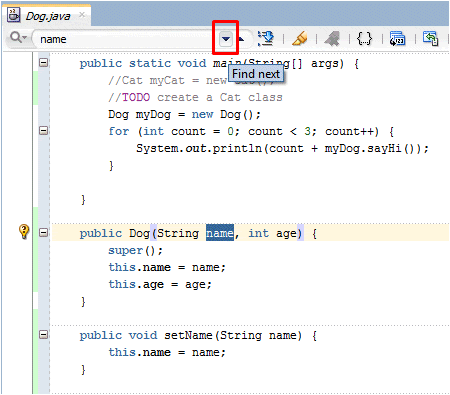
Task: Click the Find previous up-arrow button
Action: (241, 39)
